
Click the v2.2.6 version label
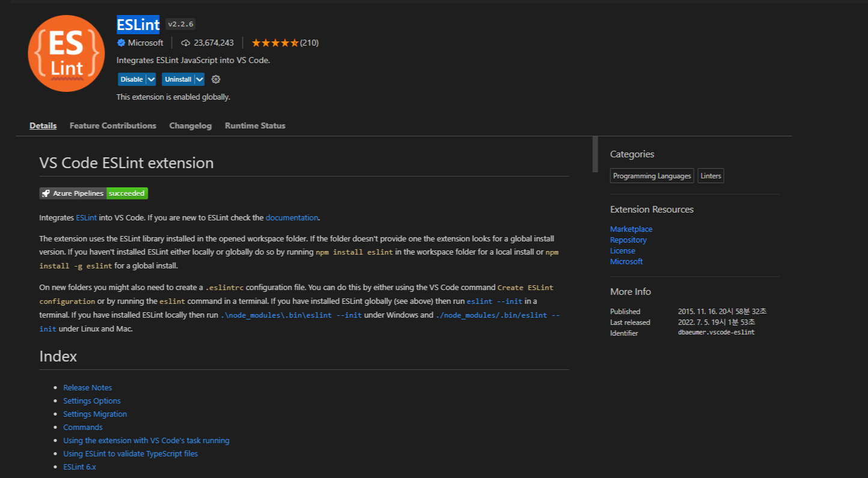(181, 24)
